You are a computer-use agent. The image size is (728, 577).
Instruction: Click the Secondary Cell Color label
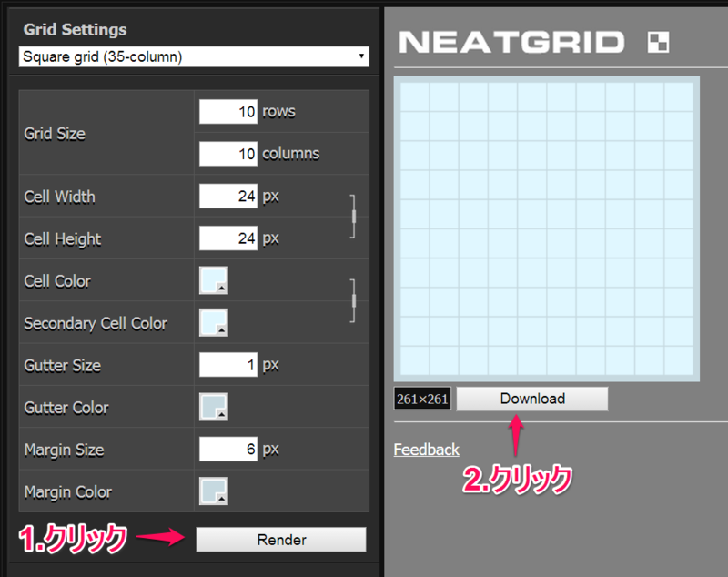point(96,324)
